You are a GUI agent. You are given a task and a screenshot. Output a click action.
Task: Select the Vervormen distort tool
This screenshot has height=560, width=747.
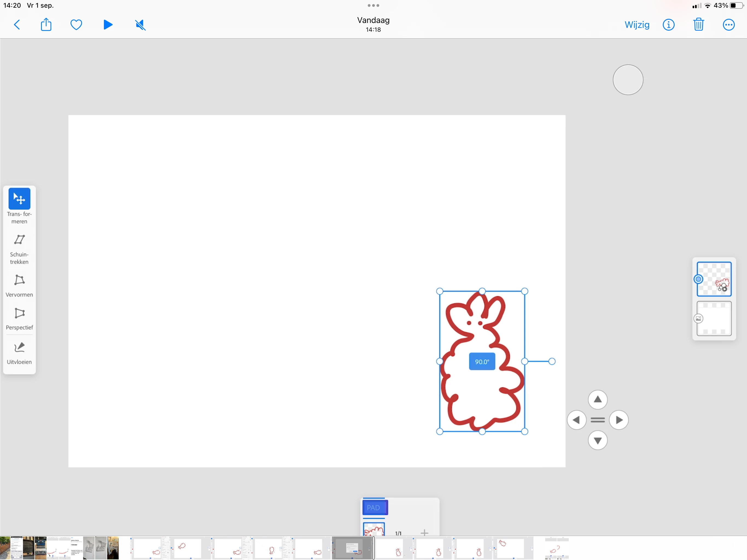click(19, 280)
